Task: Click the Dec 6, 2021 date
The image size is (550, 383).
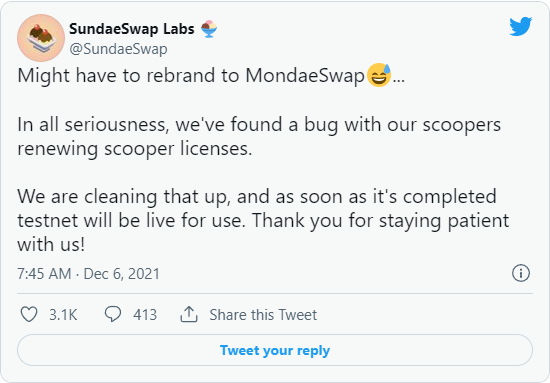Action: (121, 274)
